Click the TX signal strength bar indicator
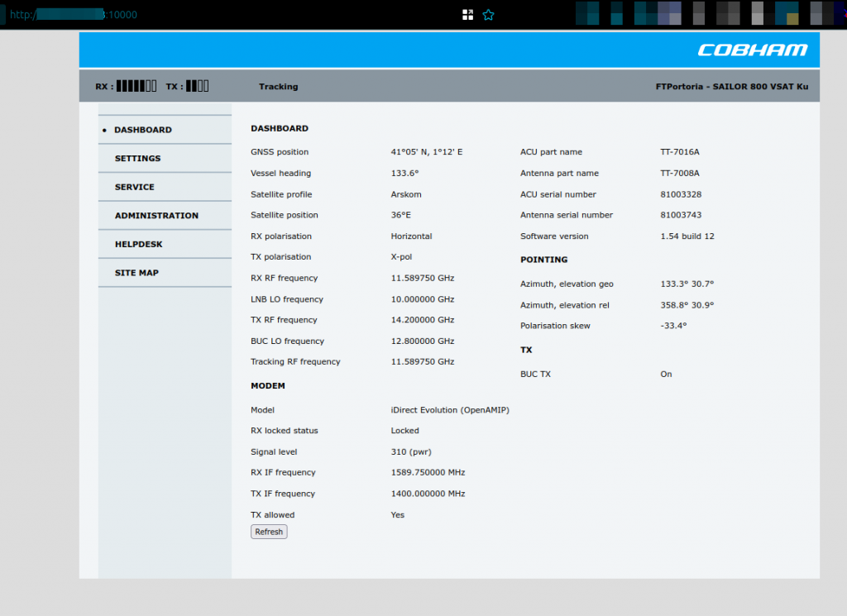The height and width of the screenshot is (616, 847). click(197, 86)
